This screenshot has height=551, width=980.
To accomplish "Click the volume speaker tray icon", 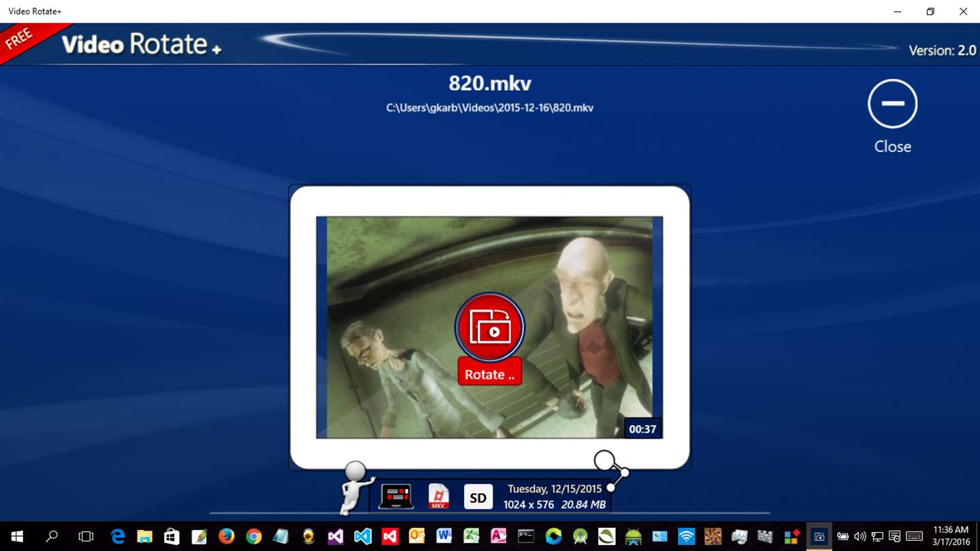I will tap(860, 537).
